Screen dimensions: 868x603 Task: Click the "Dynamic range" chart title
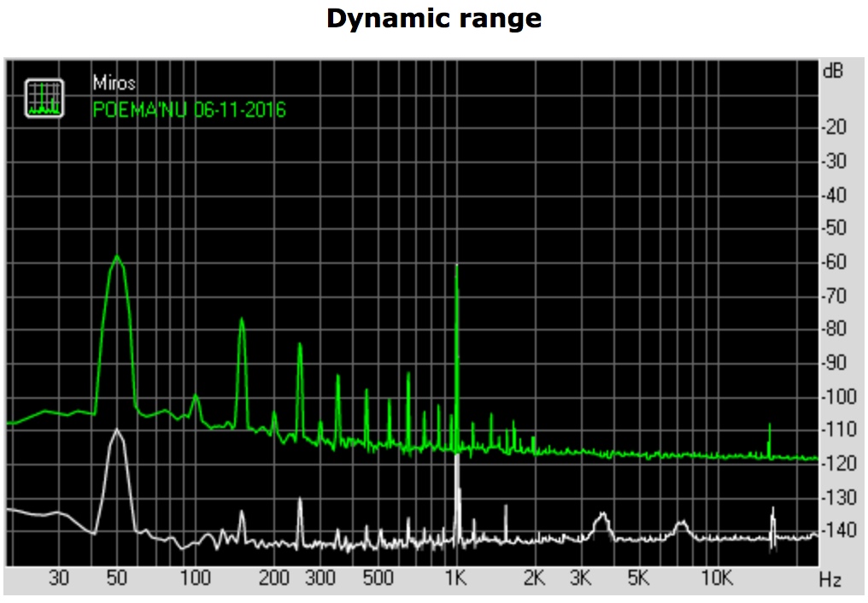[434, 19]
